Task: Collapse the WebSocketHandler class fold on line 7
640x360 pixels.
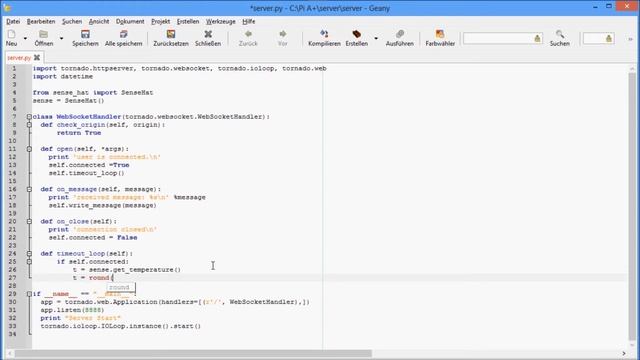Action: click(29, 117)
